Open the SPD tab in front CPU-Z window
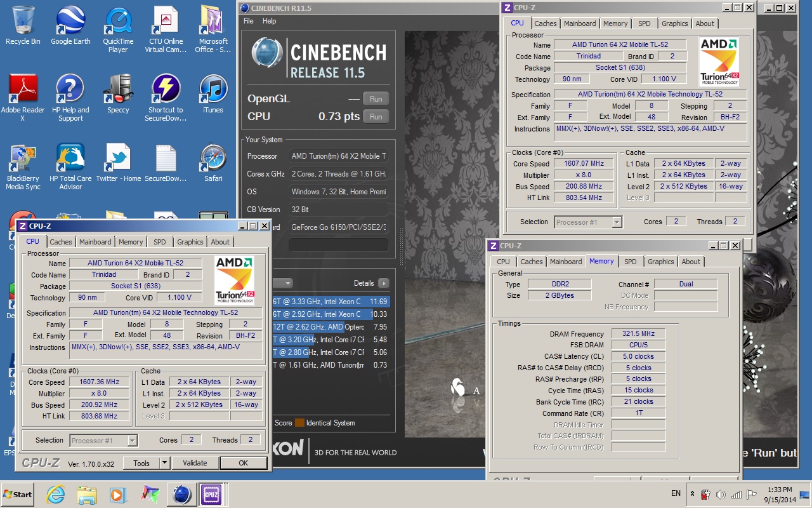 [x=160, y=242]
